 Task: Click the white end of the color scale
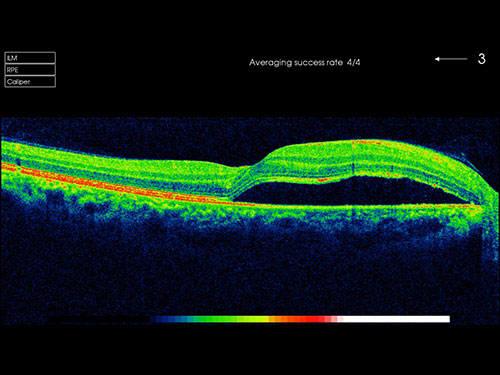pyautogui.click(x=397, y=319)
